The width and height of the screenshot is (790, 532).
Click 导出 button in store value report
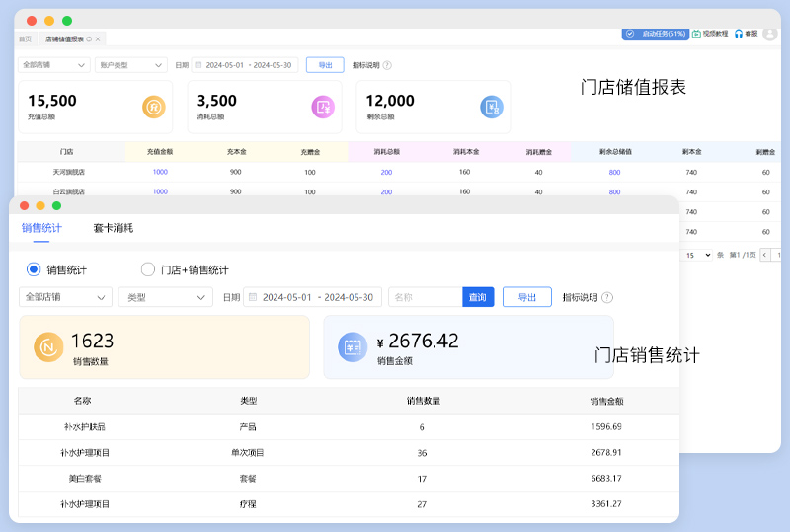pyautogui.click(x=325, y=65)
